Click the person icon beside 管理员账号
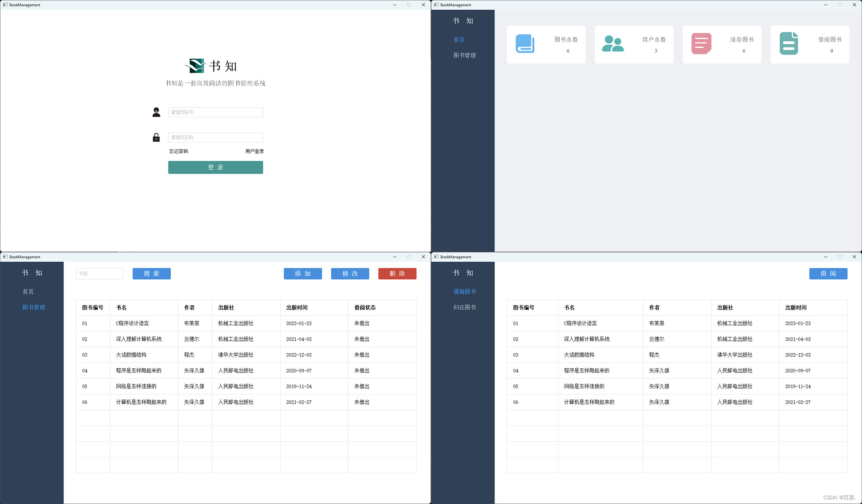862x504 pixels. coord(156,112)
